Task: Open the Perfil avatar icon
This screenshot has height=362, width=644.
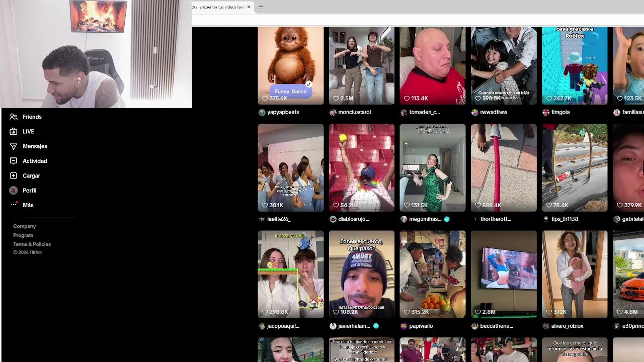Action: pos(13,191)
